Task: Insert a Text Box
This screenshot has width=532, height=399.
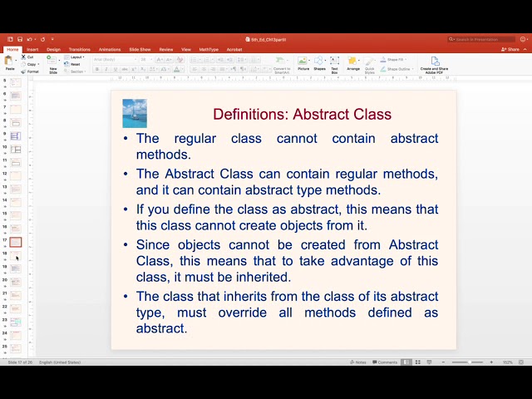Action: (x=334, y=65)
